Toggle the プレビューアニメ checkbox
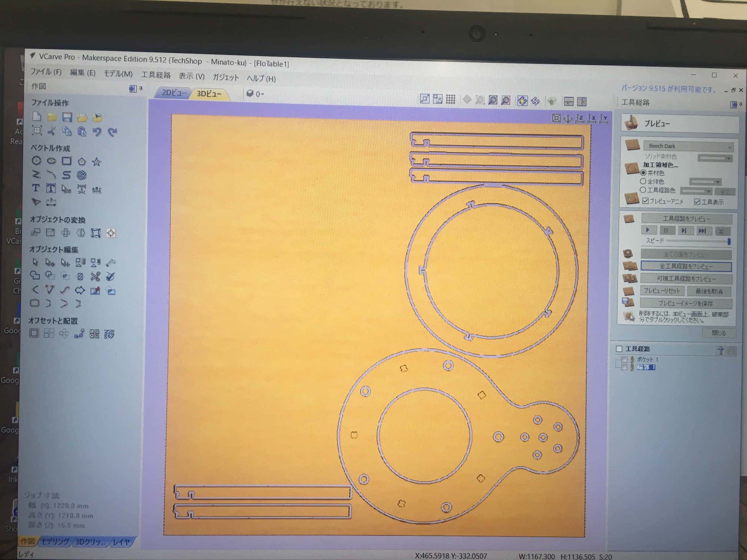 pyautogui.click(x=645, y=201)
